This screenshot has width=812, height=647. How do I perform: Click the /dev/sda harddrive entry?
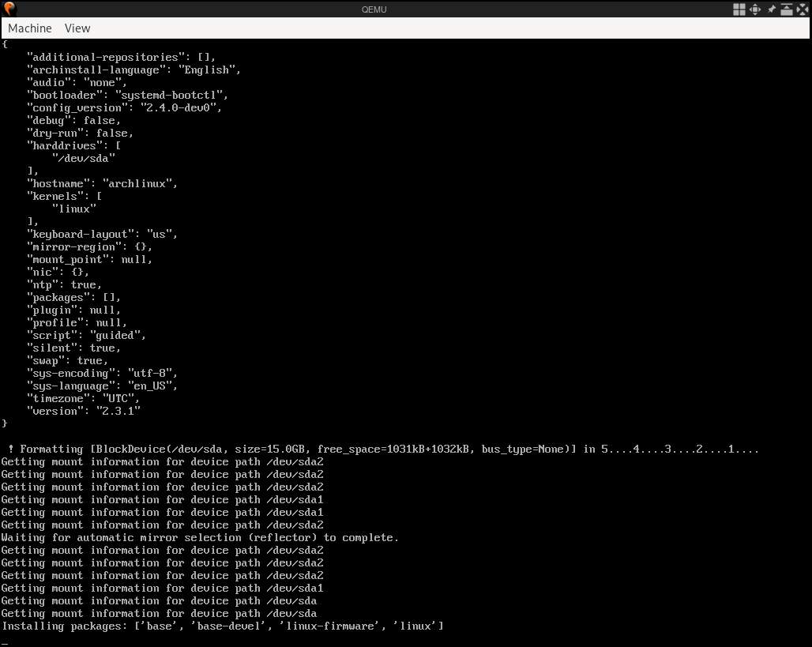(82, 158)
